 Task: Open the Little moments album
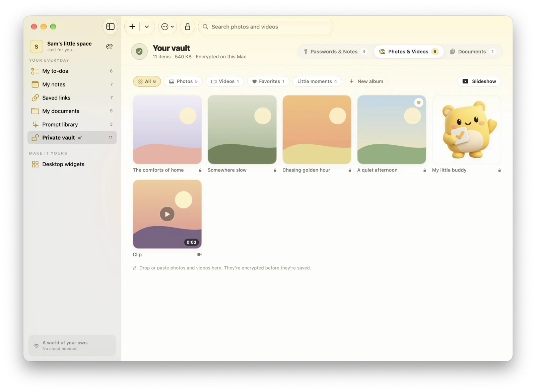tap(317, 81)
